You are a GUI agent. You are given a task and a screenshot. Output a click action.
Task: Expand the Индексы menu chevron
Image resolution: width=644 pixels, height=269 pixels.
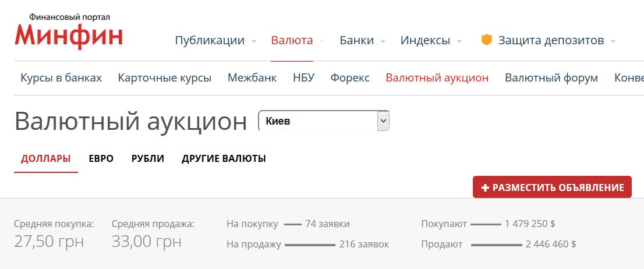(x=459, y=41)
